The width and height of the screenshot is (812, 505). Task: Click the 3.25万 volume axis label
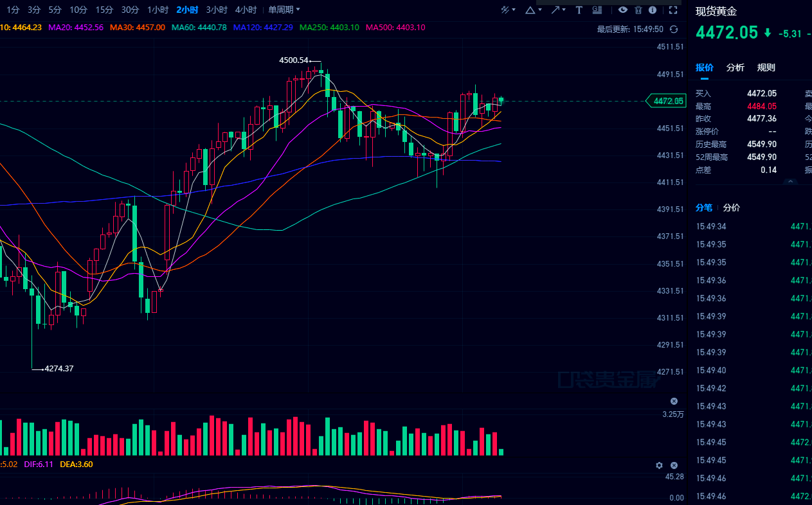point(673,414)
